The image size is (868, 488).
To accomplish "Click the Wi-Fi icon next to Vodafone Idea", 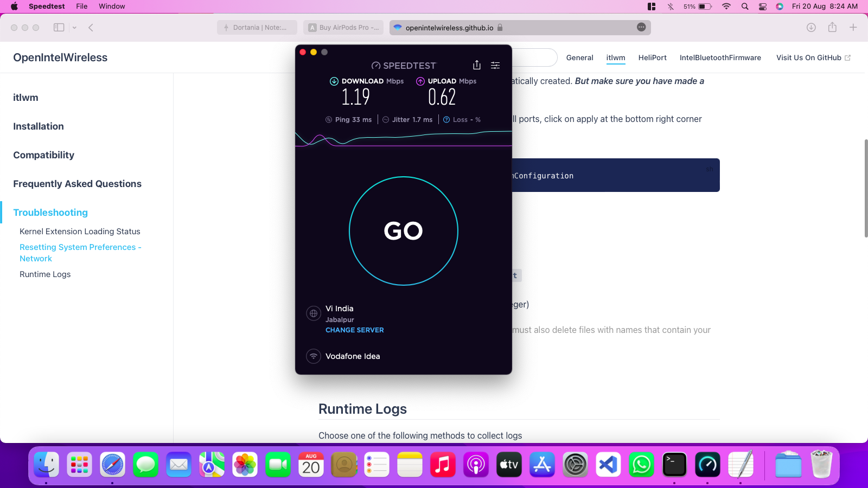I will 313,356.
